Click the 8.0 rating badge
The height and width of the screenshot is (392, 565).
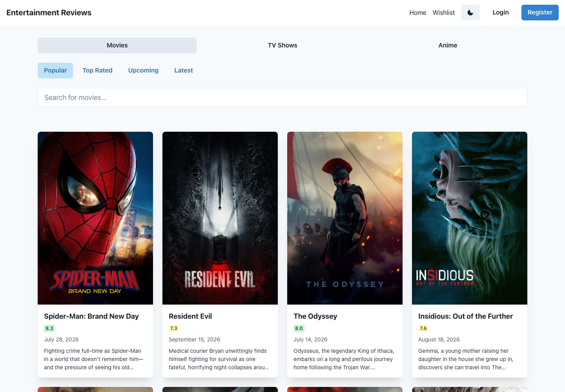tap(299, 328)
